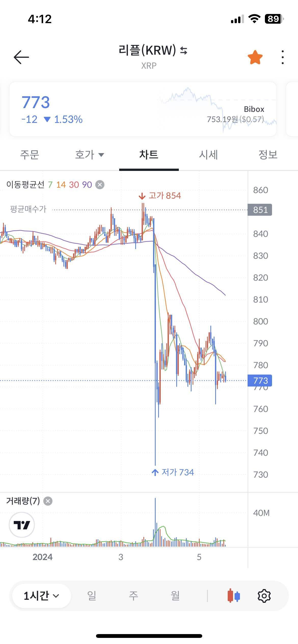Open the three-dot overflow menu
Viewport: 298px width, 644px height.
282,56
